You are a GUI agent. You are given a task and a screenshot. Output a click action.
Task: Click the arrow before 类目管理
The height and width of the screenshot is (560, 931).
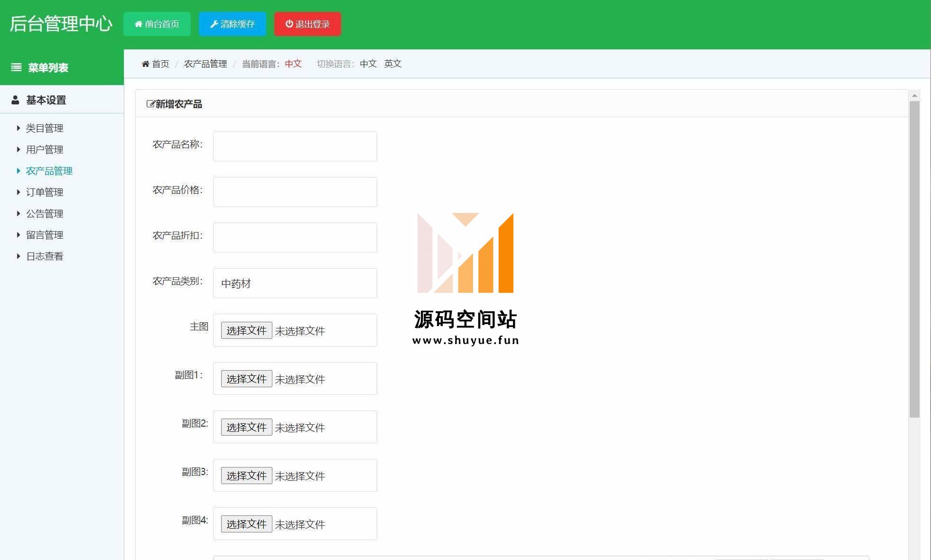click(x=18, y=128)
